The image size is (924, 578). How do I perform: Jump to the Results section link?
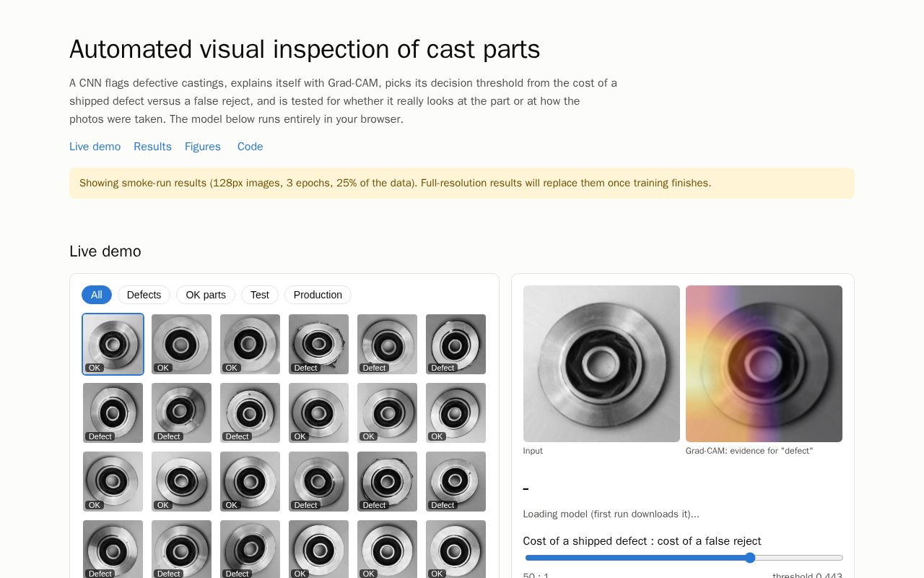(152, 147)
